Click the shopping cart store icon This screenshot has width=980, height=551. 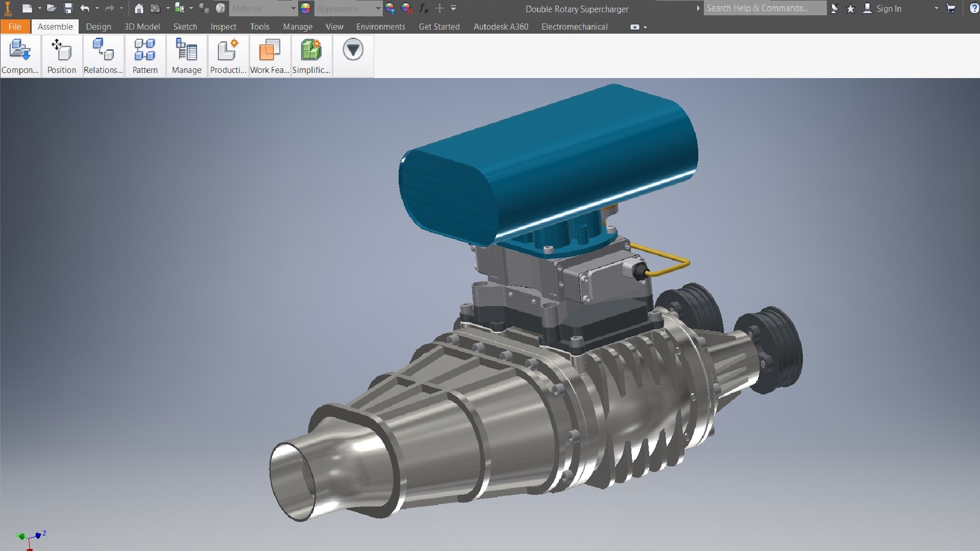[950, 8]
